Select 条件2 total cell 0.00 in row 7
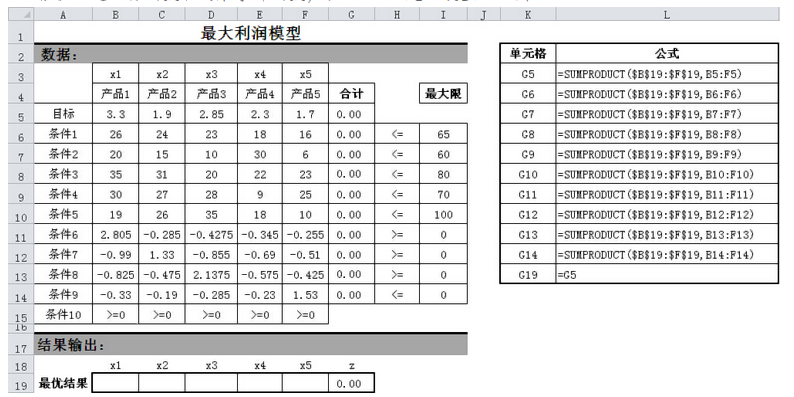Viewport: 794px width, 397px height. 351,154
